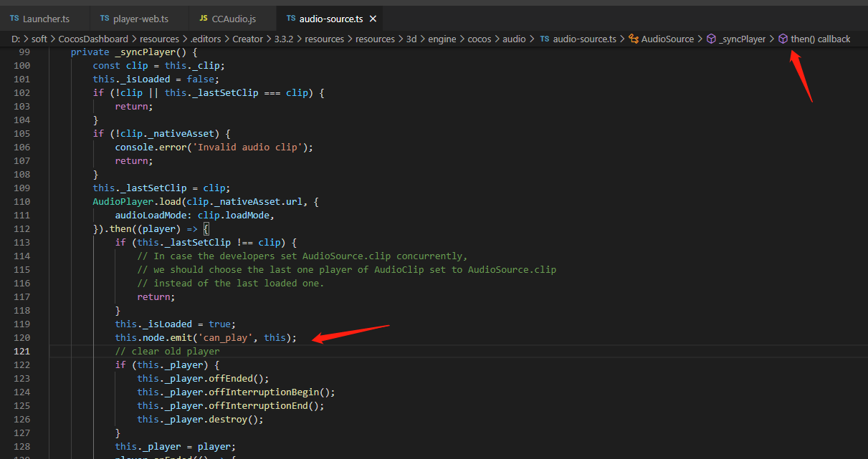Click the _syncPlayer method symbol icon
This screenshot has width=868, height=459.
[711, 39]
